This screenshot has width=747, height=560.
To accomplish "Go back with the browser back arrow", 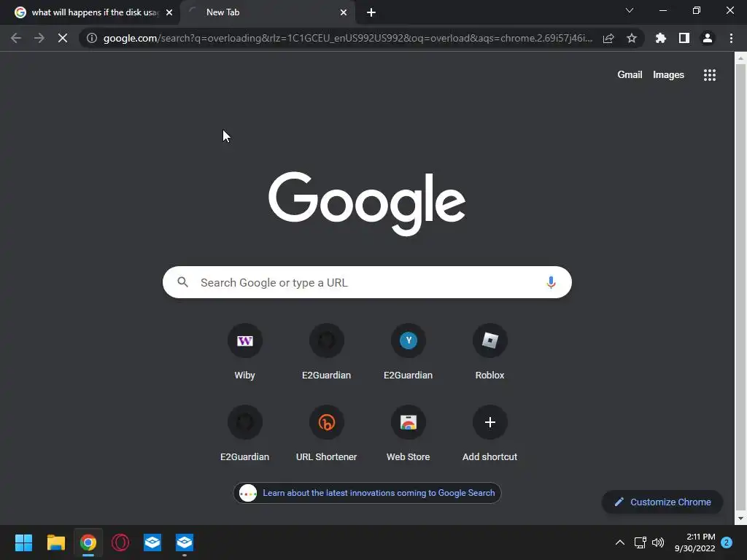I will pyautogui.click(x=16, y=38).
